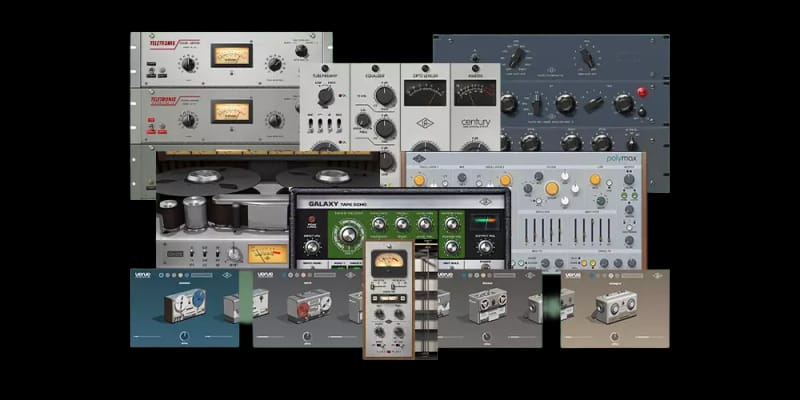Click the top Equalizer knob on Century strip
The width and height of the screenshot is (800, 400).
(385, 95)
